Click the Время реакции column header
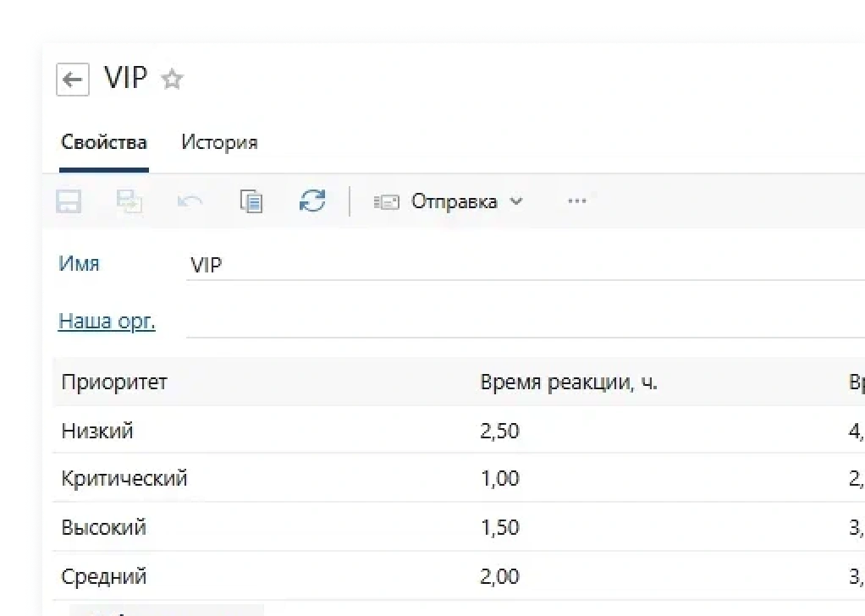865x616 pixels. pyautogui.click(x=570, y=382)
